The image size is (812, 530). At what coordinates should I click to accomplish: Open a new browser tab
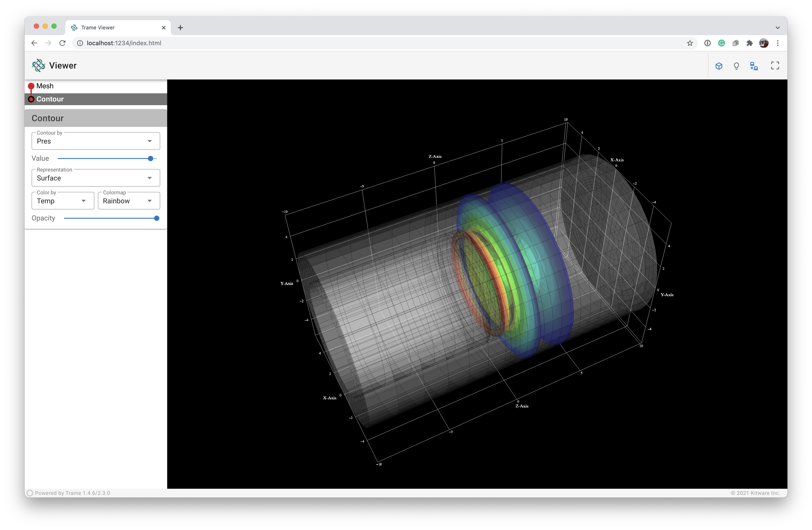[180, 28]
